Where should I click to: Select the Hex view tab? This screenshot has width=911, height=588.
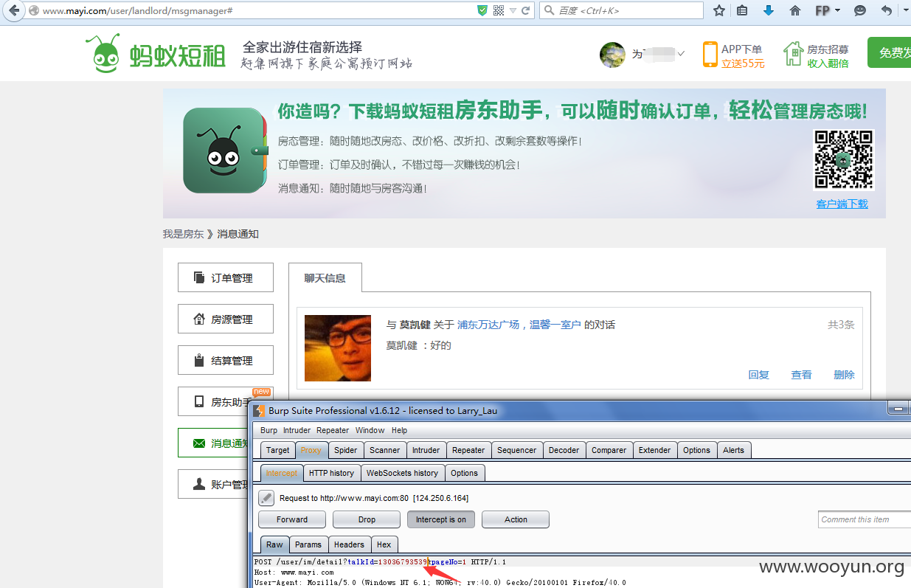click(384, 544)
